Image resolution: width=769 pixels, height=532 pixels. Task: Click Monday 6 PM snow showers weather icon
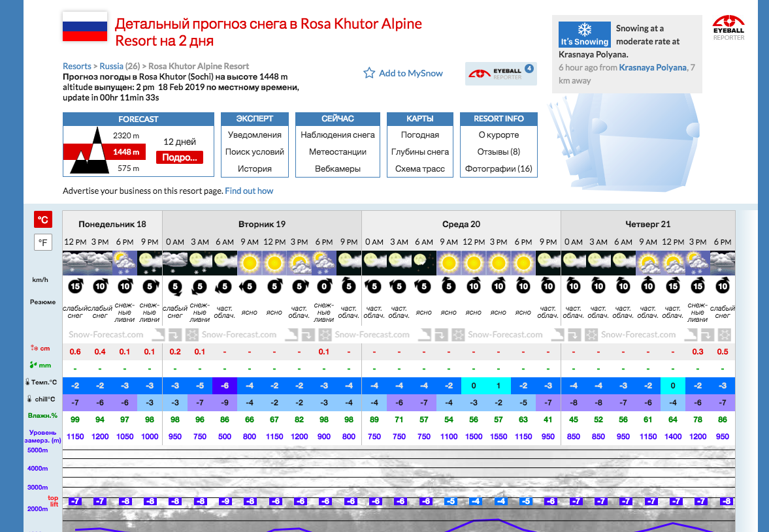point(125,263)
